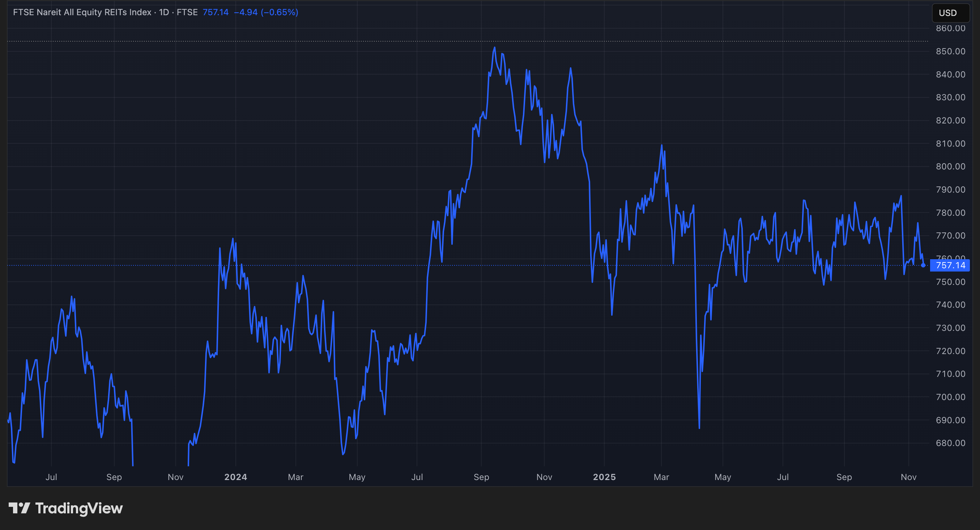
Task: Click the −4.94 (−0.65%) change text
Action: coord(265,12)
